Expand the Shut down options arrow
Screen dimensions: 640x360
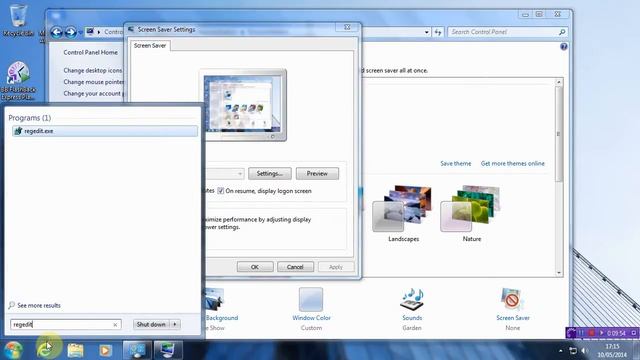175,324
